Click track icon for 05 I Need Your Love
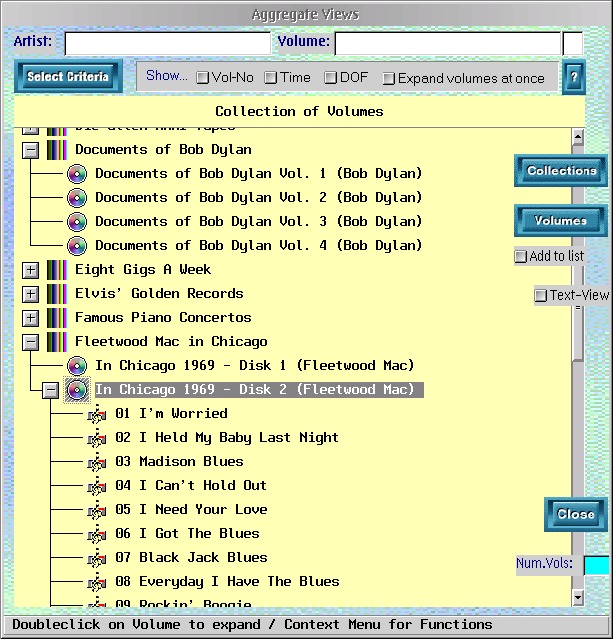The image size is (613, 639). [97, 511]
